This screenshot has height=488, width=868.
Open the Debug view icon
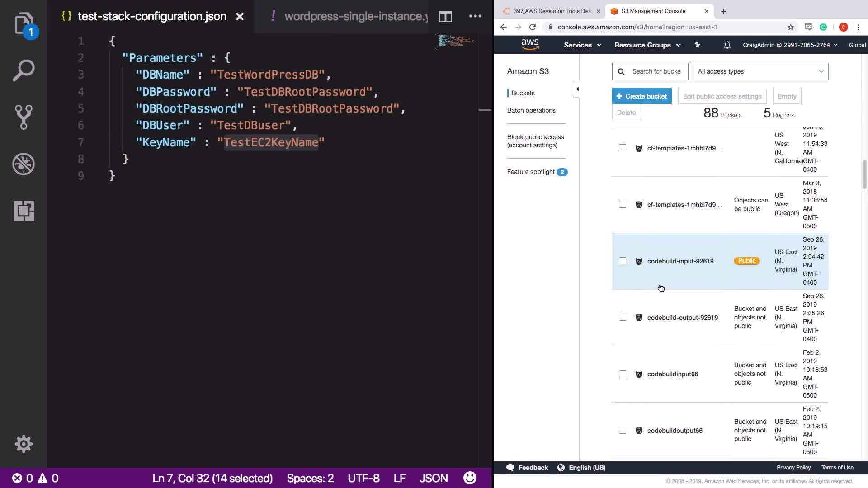24,164
